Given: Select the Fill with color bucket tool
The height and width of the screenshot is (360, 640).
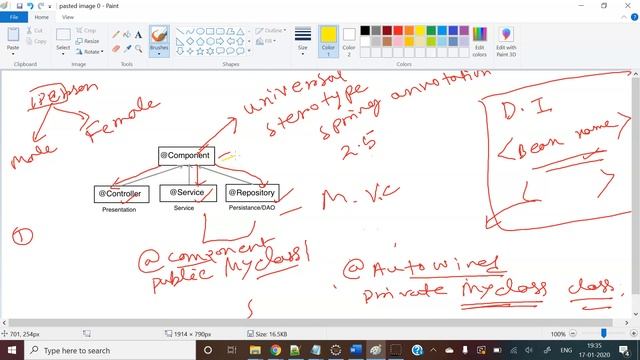Looking at the screenshot, I should pyautogui.click(x=127, y=35).
